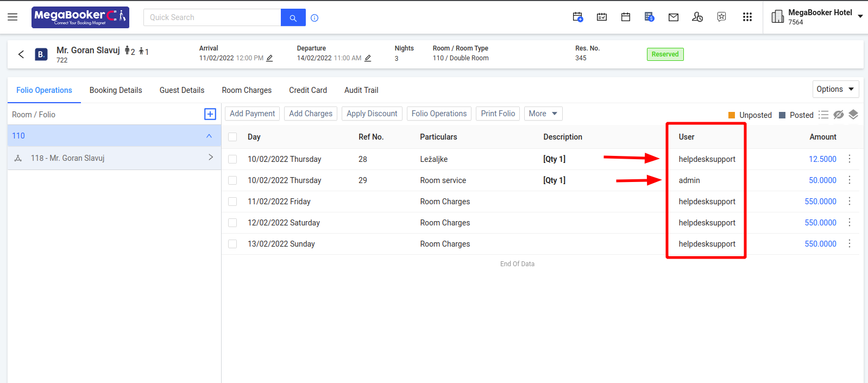This screenshot has width=868, height=383.
Task: Click the hotel building icon
Action: (778, 17)
